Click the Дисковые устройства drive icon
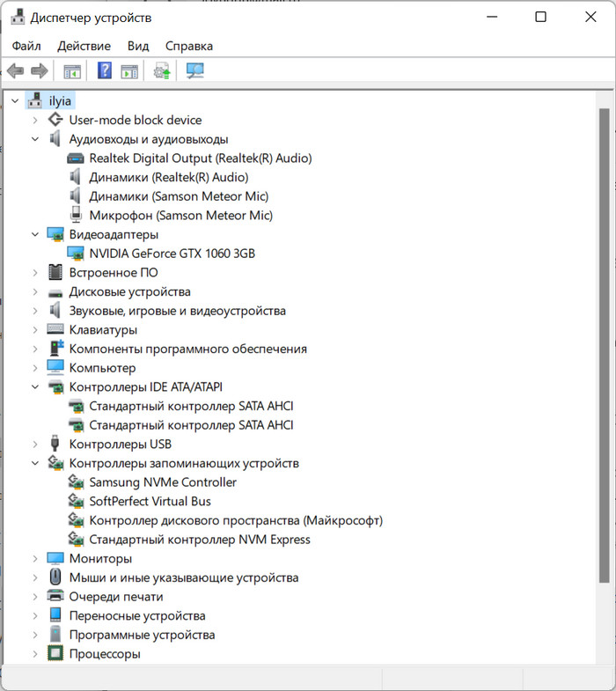This screenshot has height=691, width=616. 55,292
